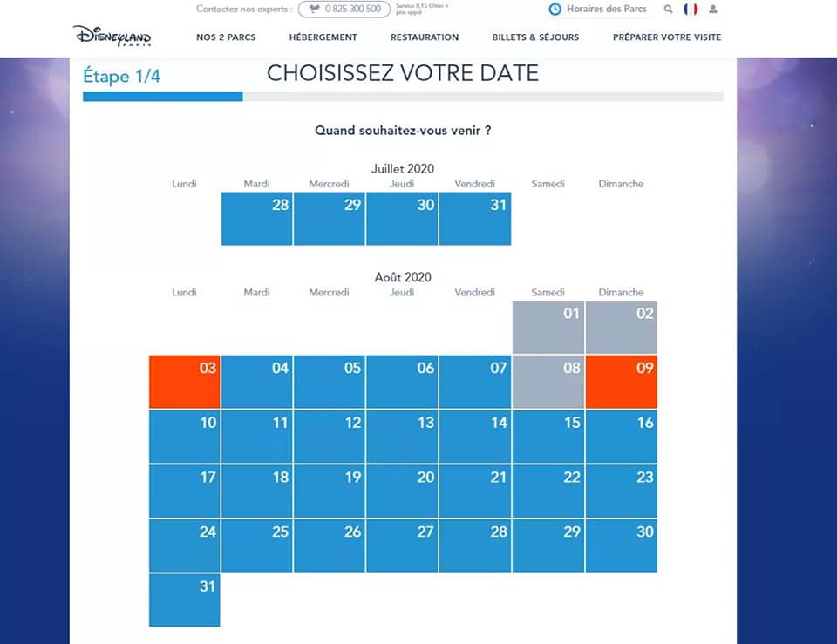Image resolution: width=837 pixels, height=644 pixels.
Task: Click the Horaires des Parcs link
Action: pyautogui.click(x=607, y=9)
